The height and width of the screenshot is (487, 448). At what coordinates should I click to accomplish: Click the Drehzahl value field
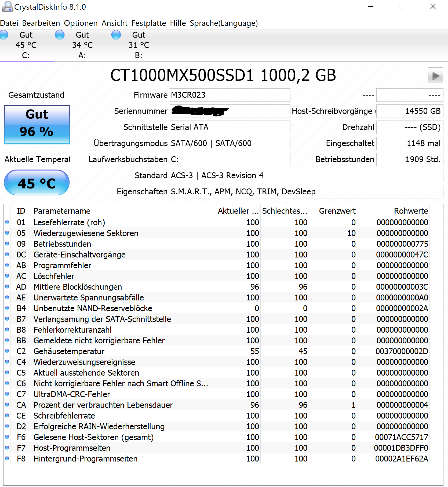(410, 127)
